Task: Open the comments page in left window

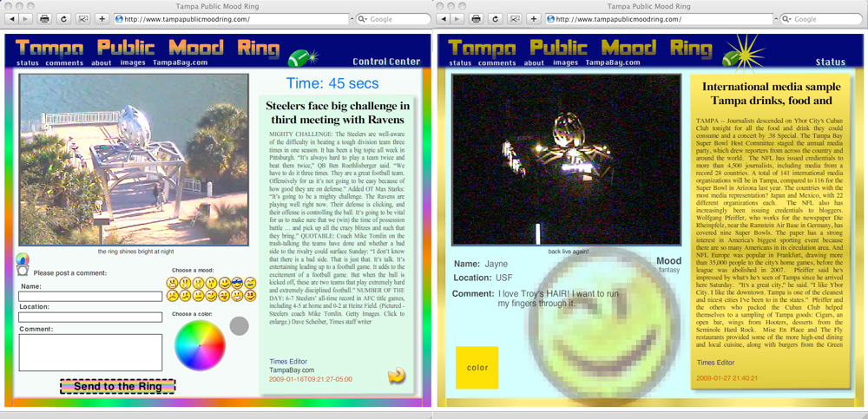Action: click(x=64, y=62)
